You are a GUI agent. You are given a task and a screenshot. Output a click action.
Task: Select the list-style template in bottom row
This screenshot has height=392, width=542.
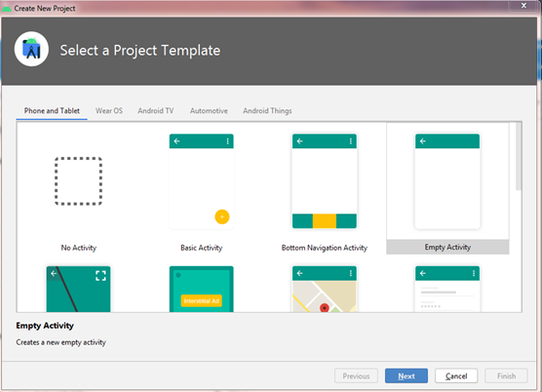(447, 289)
